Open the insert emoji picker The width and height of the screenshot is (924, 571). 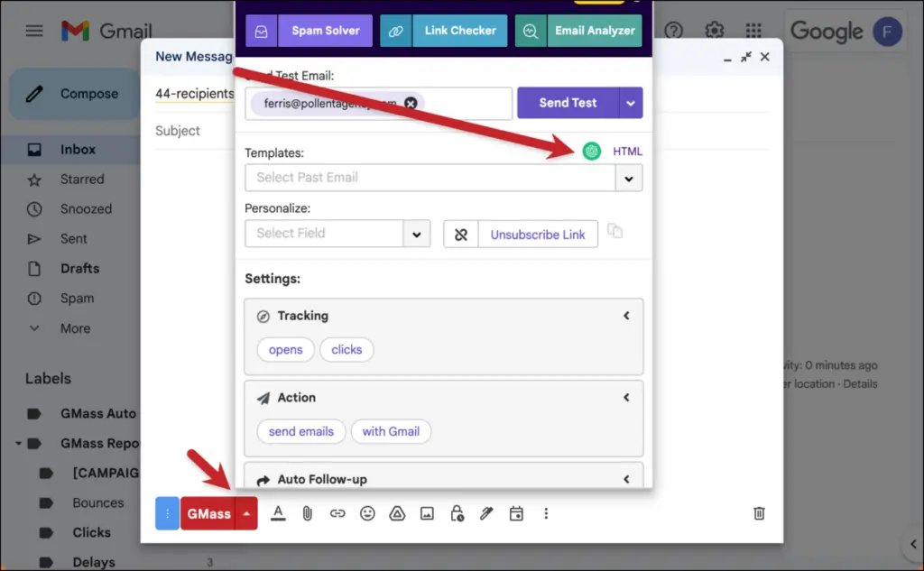pyautogui.click(x=367, y=513)
